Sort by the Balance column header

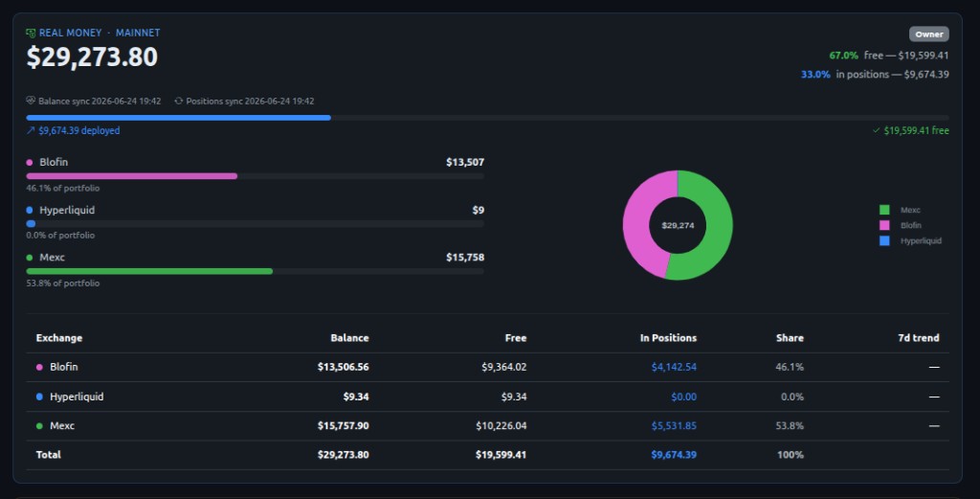(349, 338)
